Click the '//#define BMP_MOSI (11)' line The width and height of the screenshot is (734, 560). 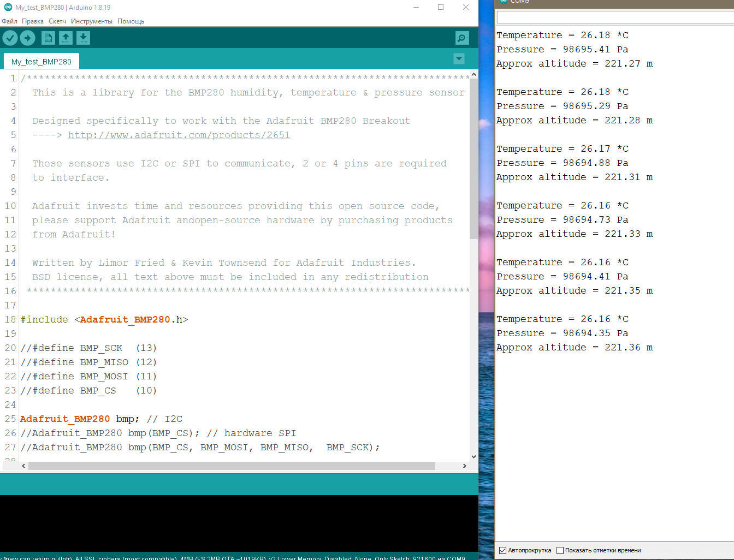(88, 376)
